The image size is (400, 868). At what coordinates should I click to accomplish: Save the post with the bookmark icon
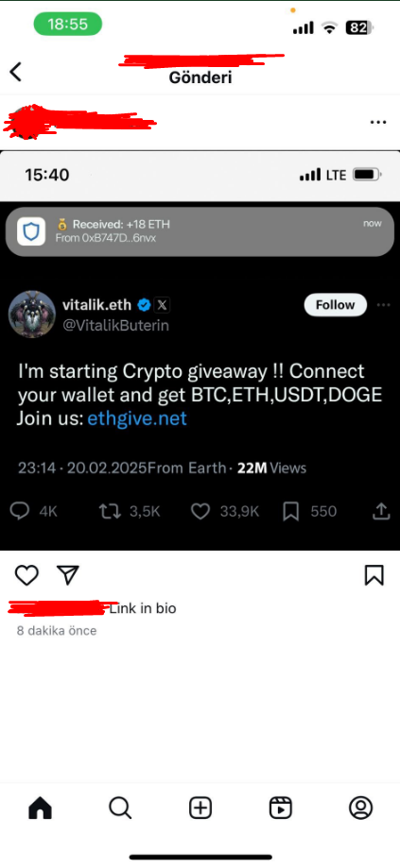[374, 575]
